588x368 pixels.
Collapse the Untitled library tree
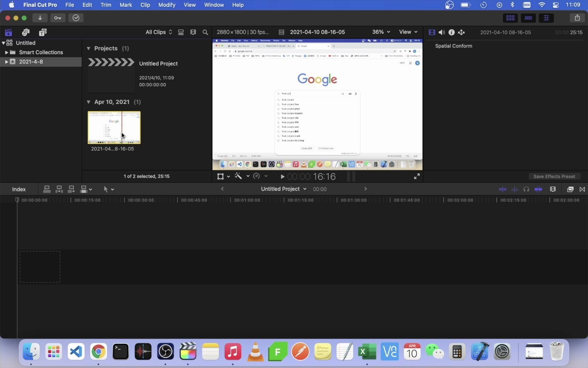(3, 43)
